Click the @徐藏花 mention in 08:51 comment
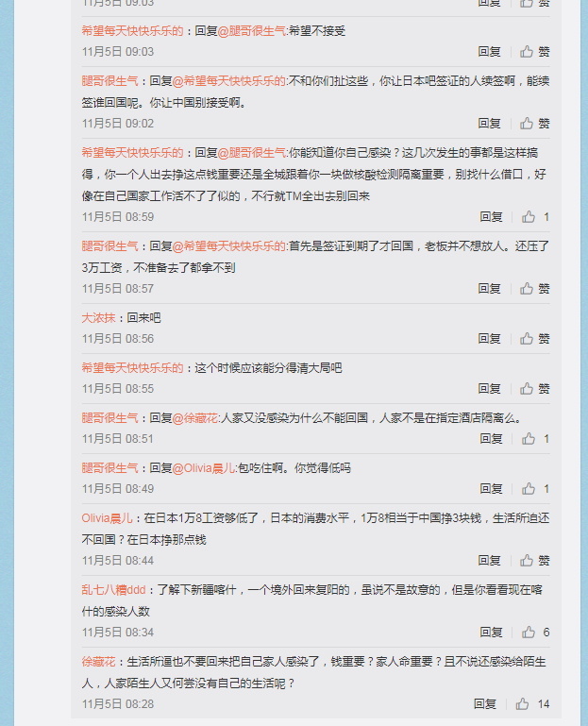This screenshot has width=588, height=726. tap(195, 417)
